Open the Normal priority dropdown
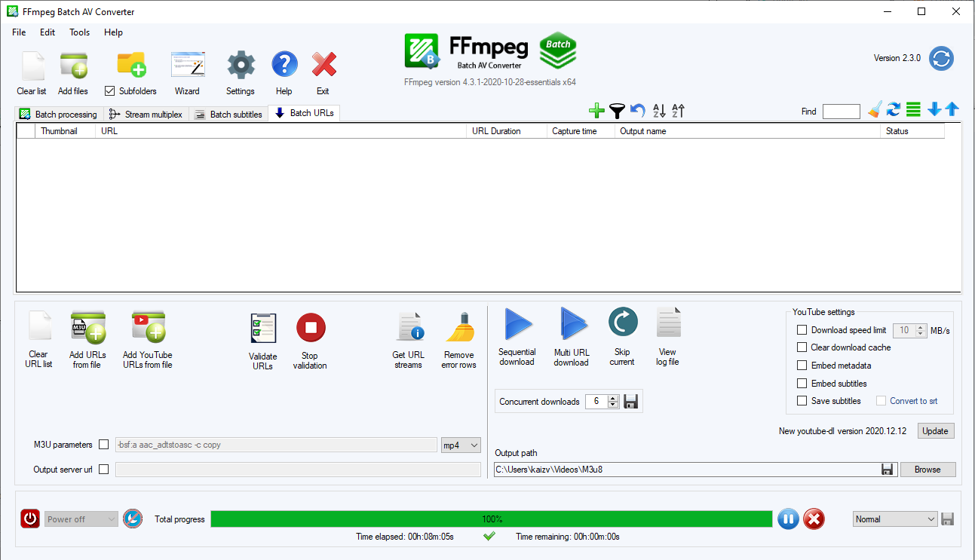Screen dimensions: 975x560 tap(895, 519)
